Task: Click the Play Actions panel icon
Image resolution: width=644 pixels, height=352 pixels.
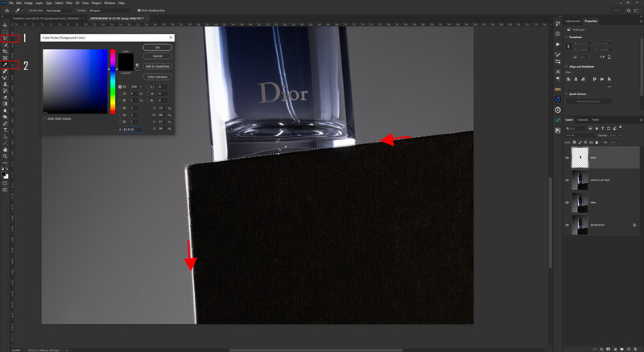Action: [557, 44]
